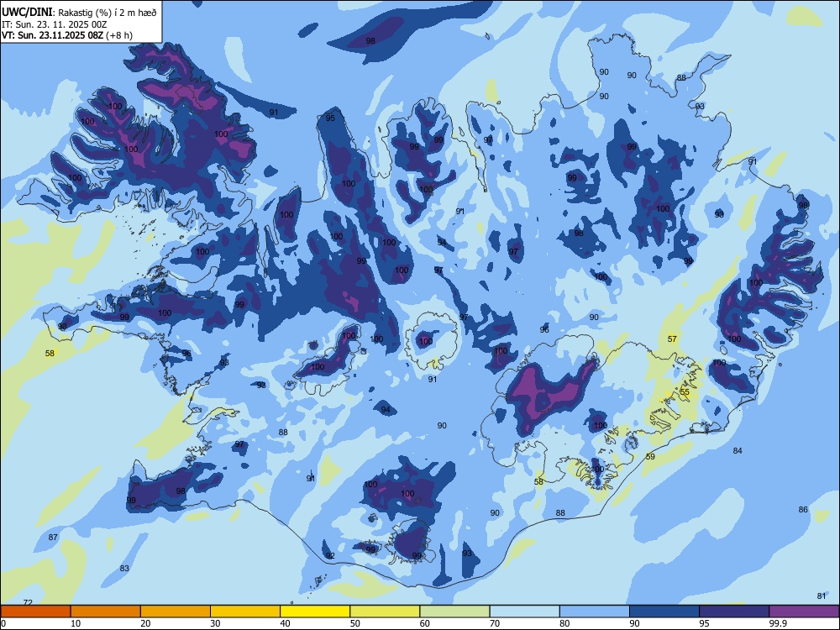840x630 pixels.
Task: Click the legend tick label '80'
Action: pyautogui.click(x=564, y=623)
